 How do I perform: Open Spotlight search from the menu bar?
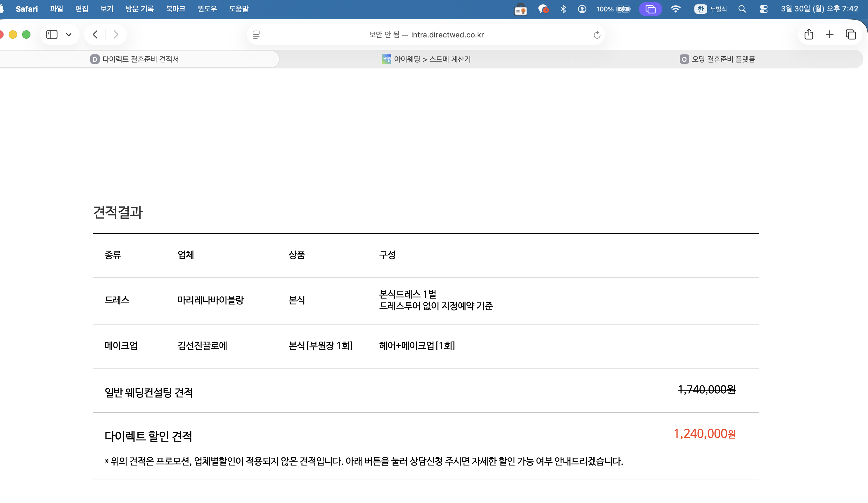(742, 9)
